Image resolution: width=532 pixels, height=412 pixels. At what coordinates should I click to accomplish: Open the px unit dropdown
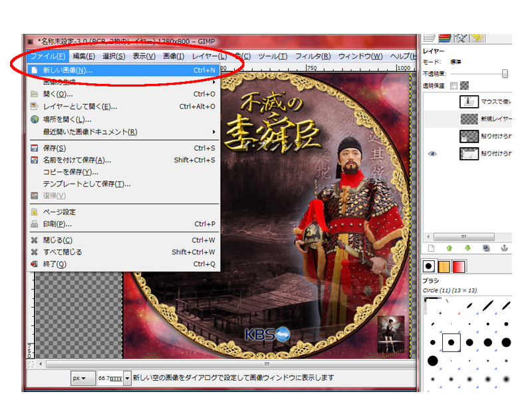pyautogui.click(x=82, y=378)
